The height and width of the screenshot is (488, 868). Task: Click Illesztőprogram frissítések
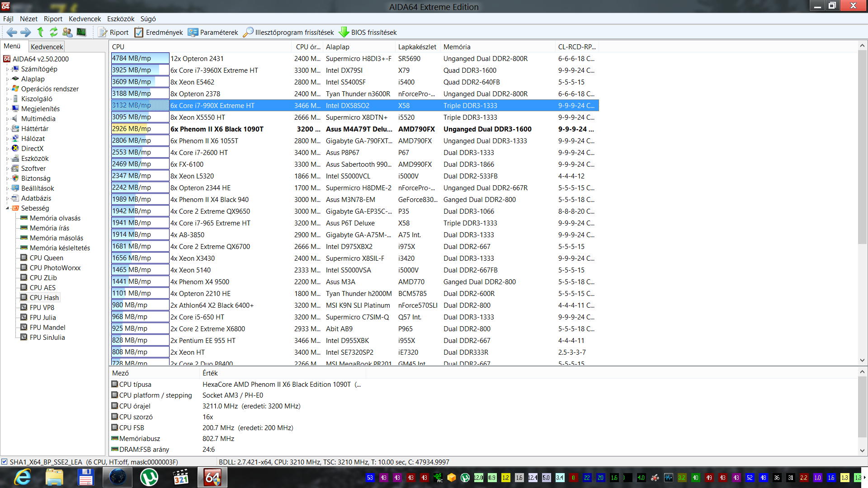tap(288, 32)
